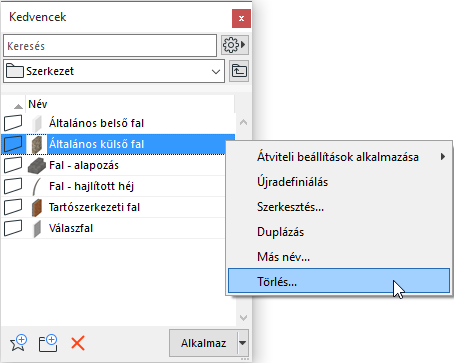Click the Tartószerkezeti fal brick preview thumbnail
454x363 pixels.
click(x=37, y=208)
